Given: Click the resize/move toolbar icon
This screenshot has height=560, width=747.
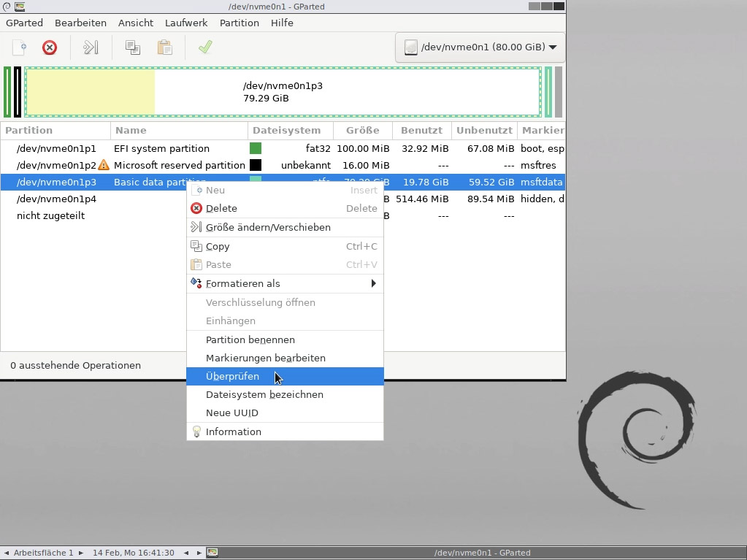Looking at the screenshot, I should click(91, 47).
